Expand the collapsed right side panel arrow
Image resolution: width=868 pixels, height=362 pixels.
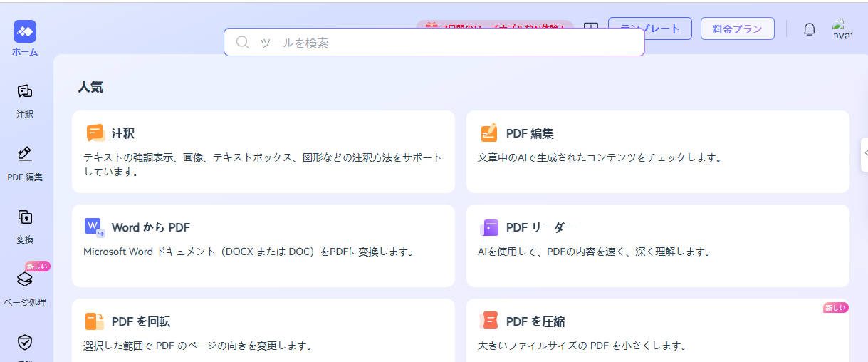(865, 153)
